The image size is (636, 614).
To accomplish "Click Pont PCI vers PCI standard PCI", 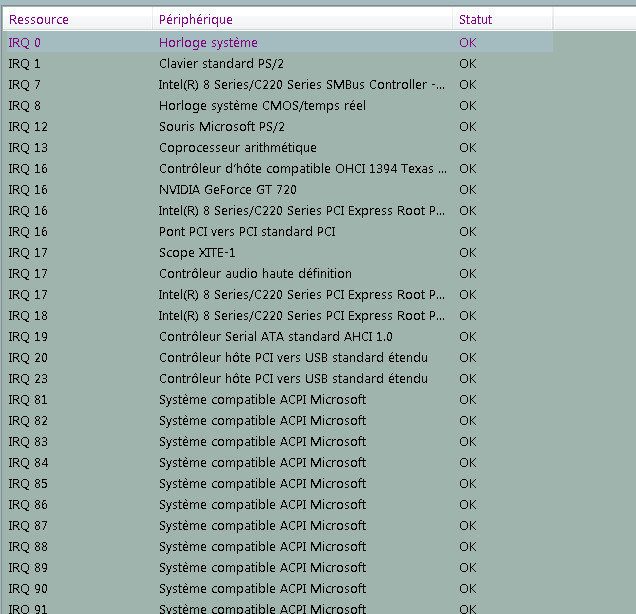I will click(247, 231).
